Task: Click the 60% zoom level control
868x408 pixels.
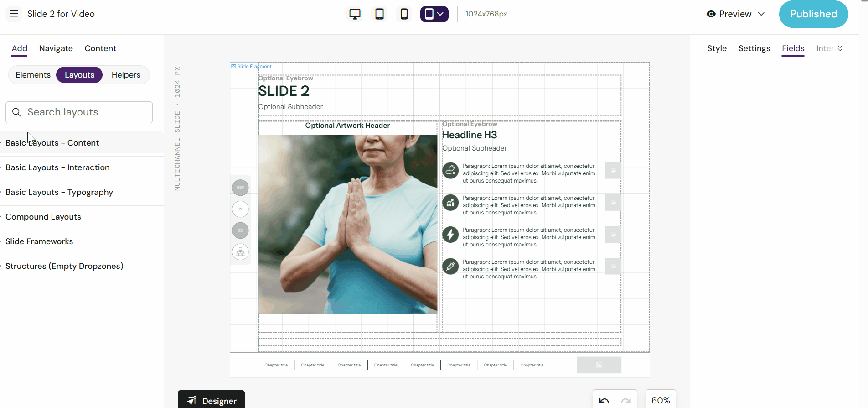Action: [660, 400]
